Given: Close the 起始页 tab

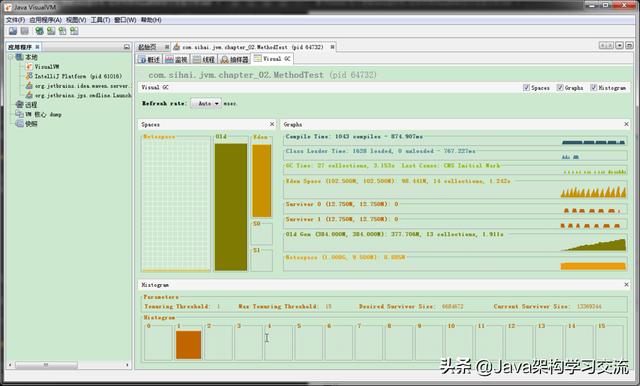Looking at the screenshot, I should tap(167, 47).
